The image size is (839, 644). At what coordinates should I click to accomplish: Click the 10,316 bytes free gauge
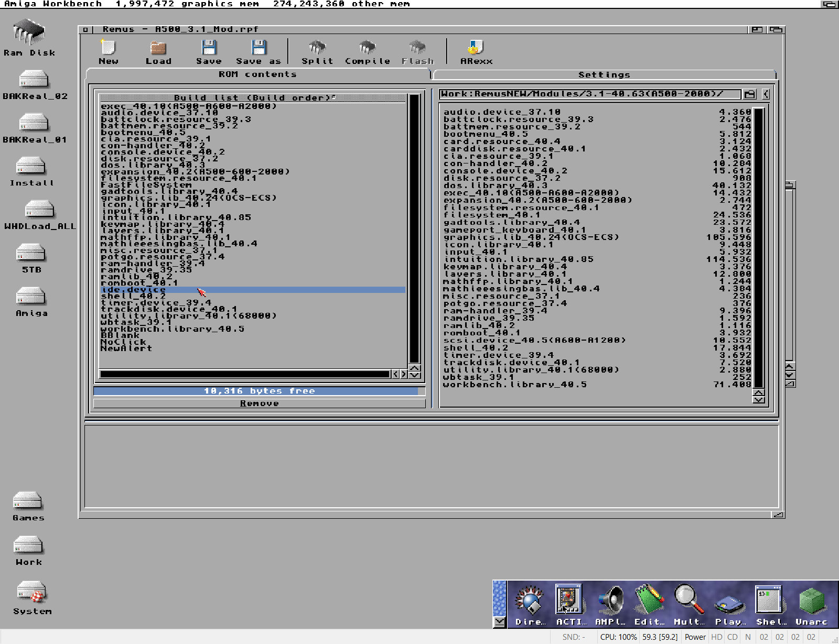[x=259, y=391]
